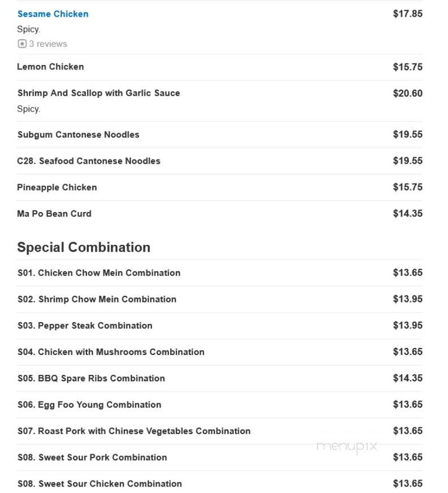Select Shrimp And Scallop with Garlic Sauce
This screenshot has height=493, width=448.
point(99,93)
